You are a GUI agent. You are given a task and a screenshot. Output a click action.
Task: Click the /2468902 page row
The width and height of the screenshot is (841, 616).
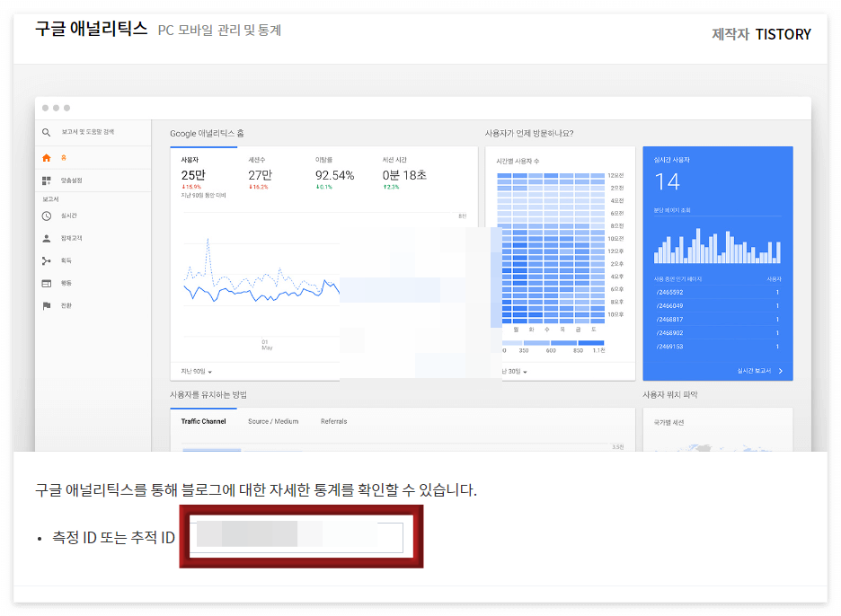717,333
